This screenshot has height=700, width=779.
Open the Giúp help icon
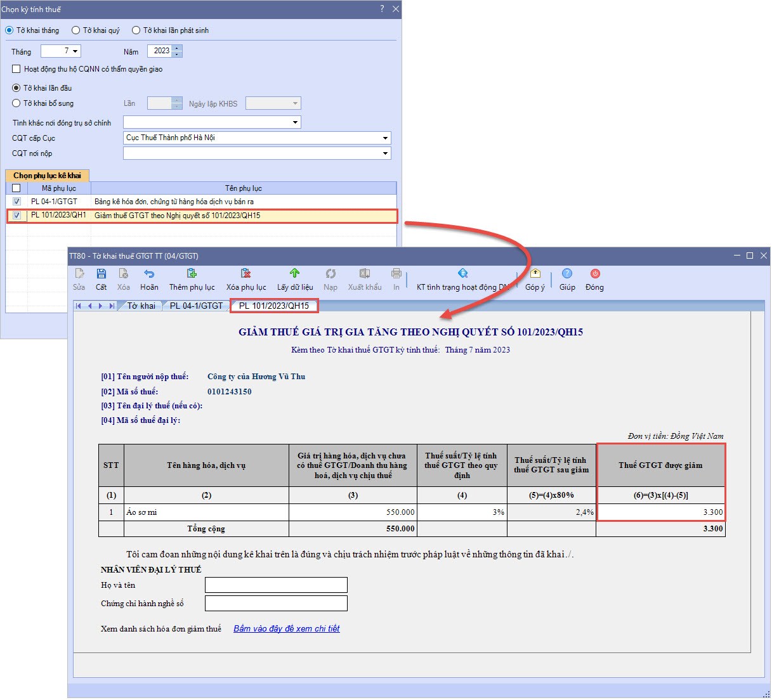click(567, 274)
